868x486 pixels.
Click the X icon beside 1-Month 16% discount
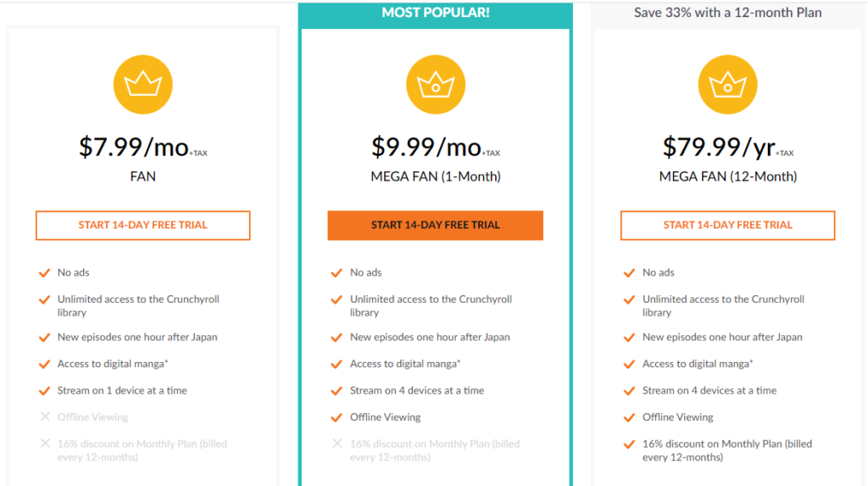(337, 444)
